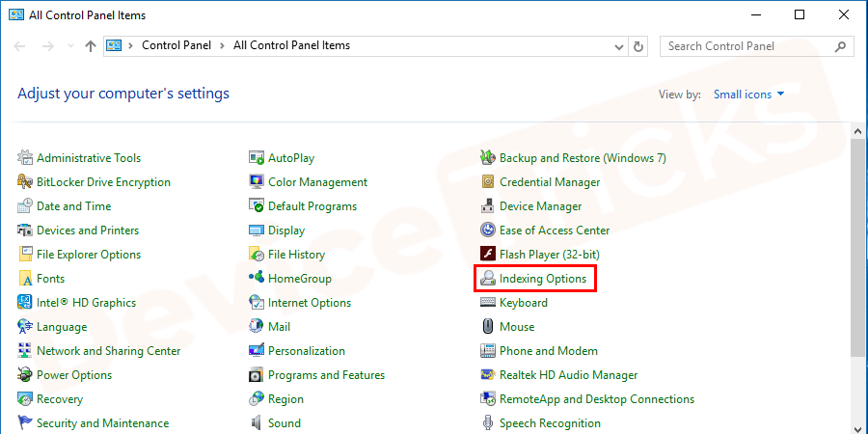868x434 pixels.
Task: Open Indexing Options link
Action: (x=542, y=279)
